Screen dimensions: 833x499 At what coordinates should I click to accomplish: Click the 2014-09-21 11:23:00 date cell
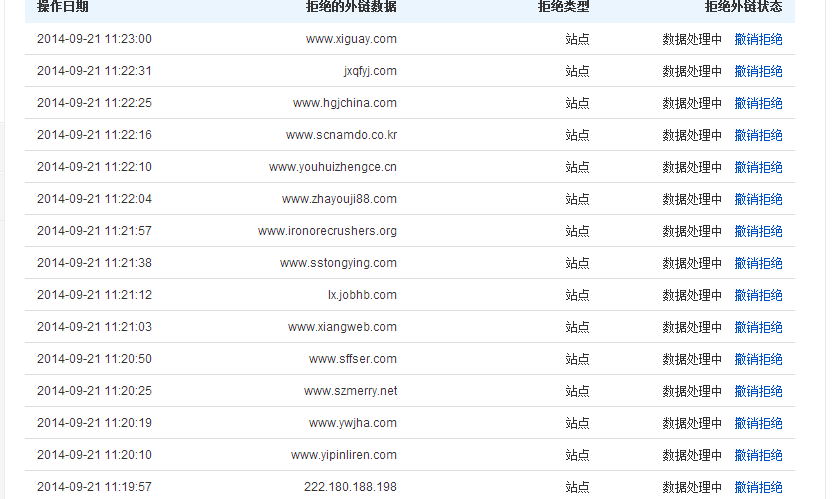coord(94,39)
